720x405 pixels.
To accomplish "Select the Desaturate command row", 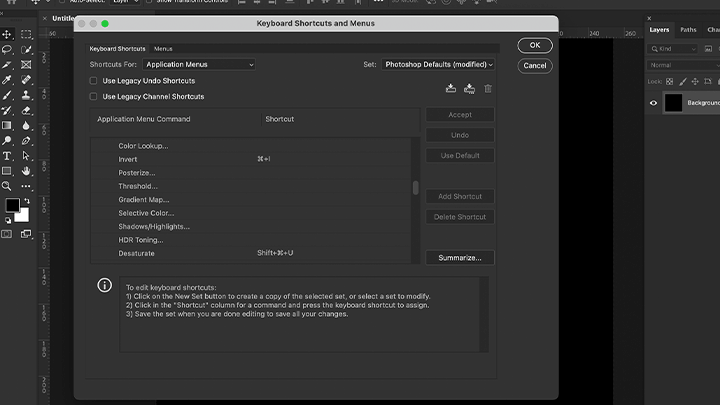I will point(251,253).
